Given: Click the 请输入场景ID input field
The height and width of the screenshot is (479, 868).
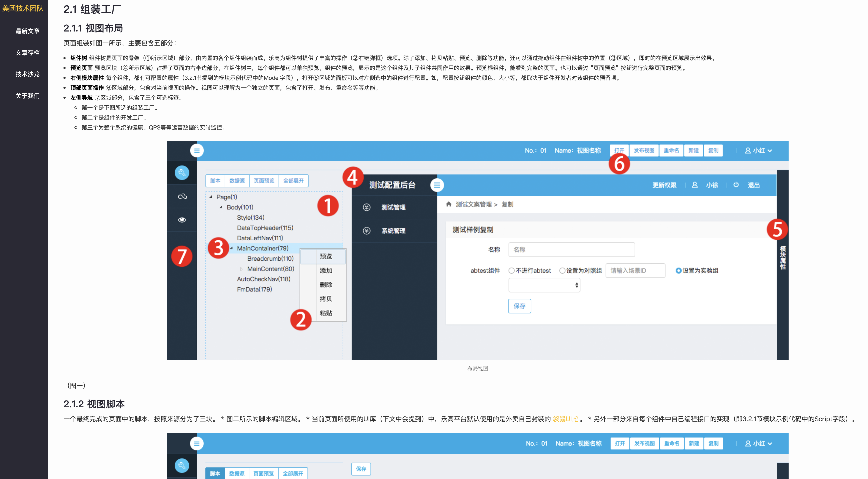Looking at the screenshot, I should [636, 271].
